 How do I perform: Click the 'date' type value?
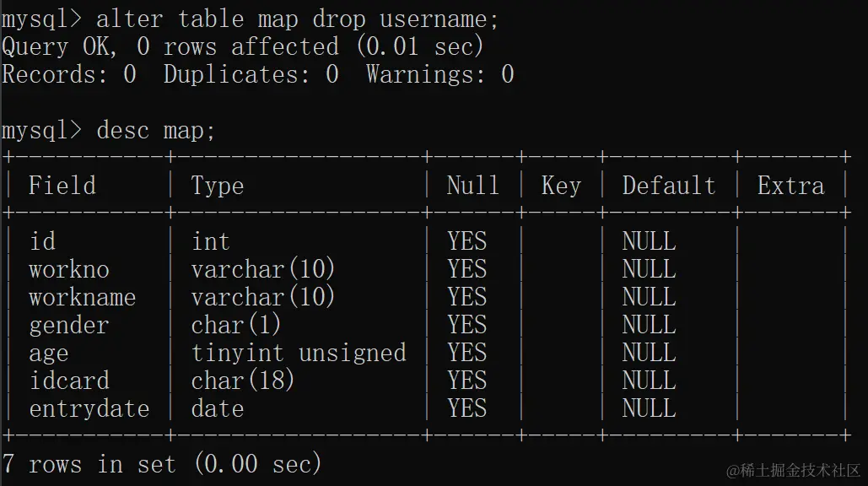pyautogui.click(x=217, y=408)
